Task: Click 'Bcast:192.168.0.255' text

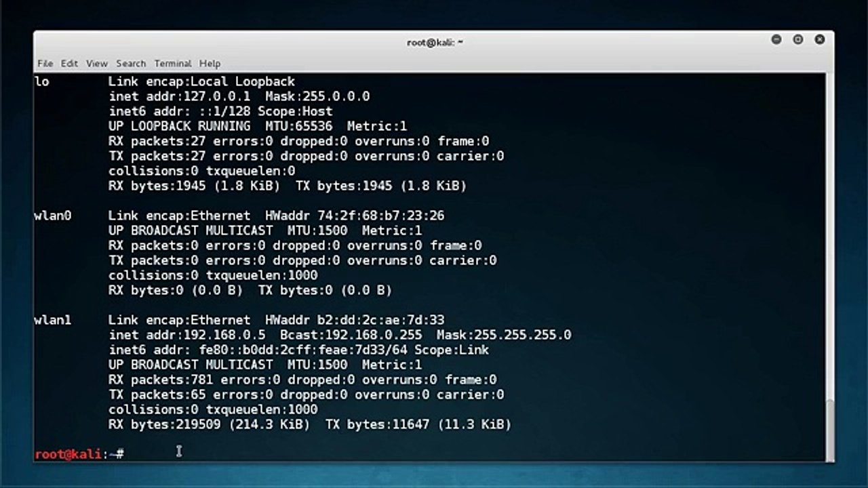Action: tap(351, 335)
